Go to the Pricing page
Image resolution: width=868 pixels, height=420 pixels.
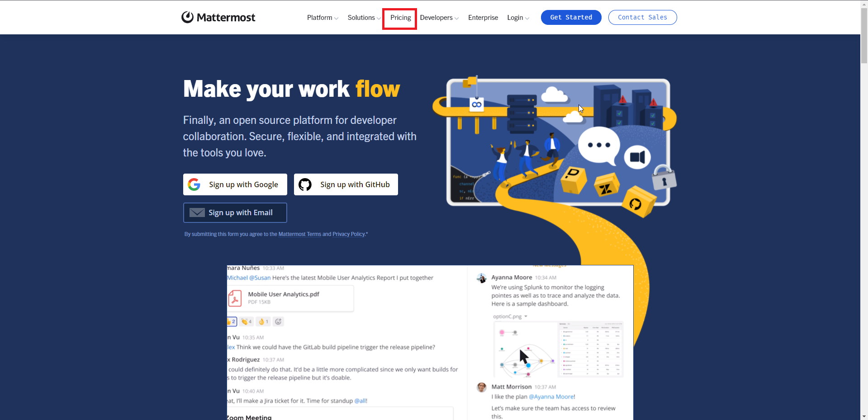(400, 18)
